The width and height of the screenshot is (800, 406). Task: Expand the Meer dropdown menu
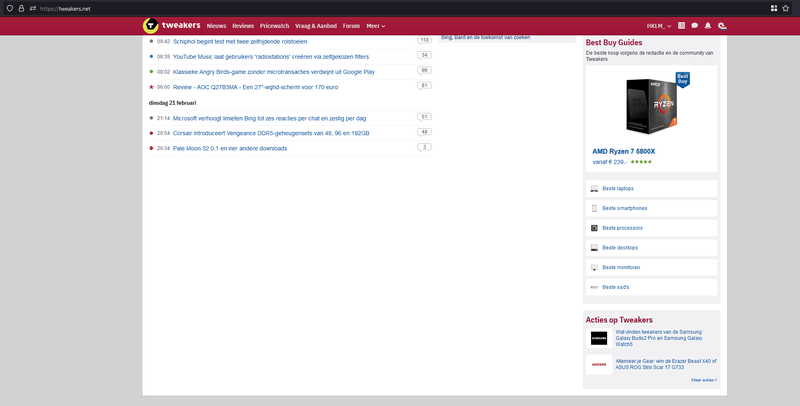click(x=376, y=26)
